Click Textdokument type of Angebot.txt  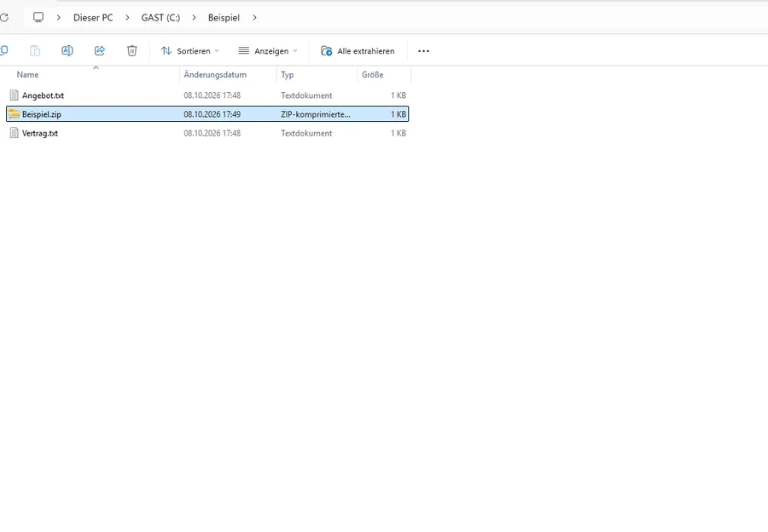point(306,95)
